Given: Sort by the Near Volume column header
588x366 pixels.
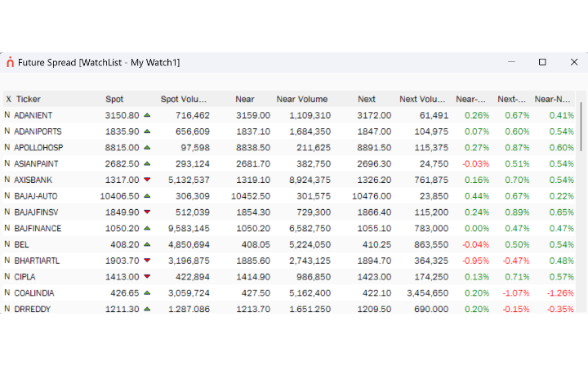Looking at the screenshot, I should click(x=302, y=99).
